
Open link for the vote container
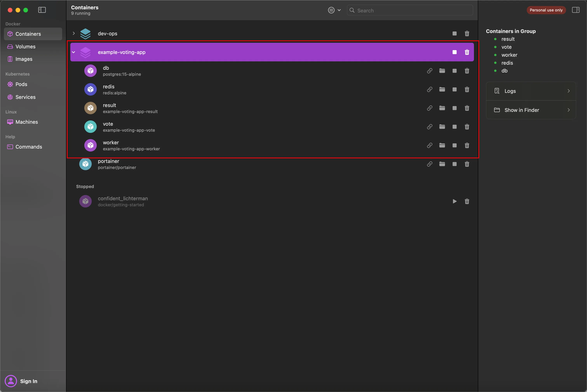tap(429, 127)
